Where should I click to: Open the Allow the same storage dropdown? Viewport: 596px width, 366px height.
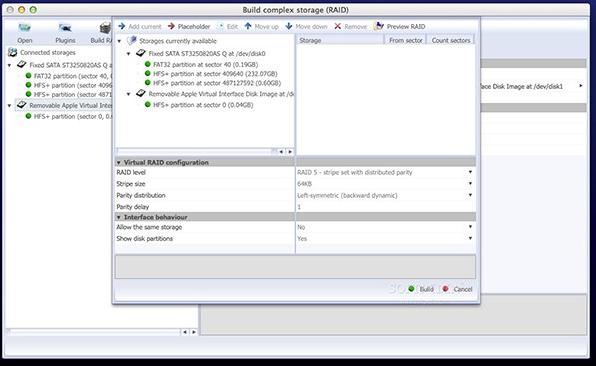coord(470,227)
